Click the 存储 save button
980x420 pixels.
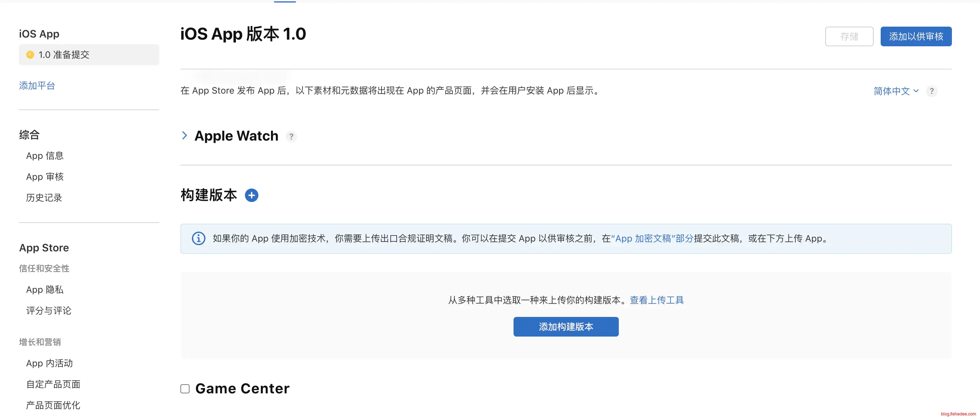click(x=849, y=36)
